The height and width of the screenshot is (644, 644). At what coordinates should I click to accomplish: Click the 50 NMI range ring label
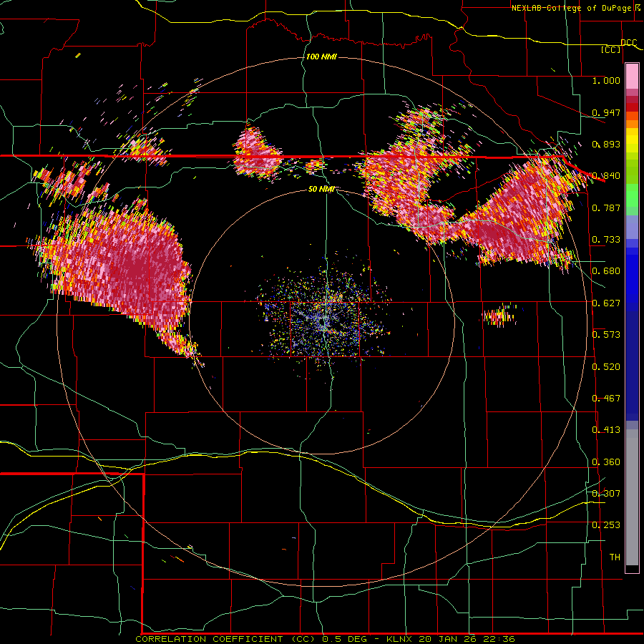[321, 189]
